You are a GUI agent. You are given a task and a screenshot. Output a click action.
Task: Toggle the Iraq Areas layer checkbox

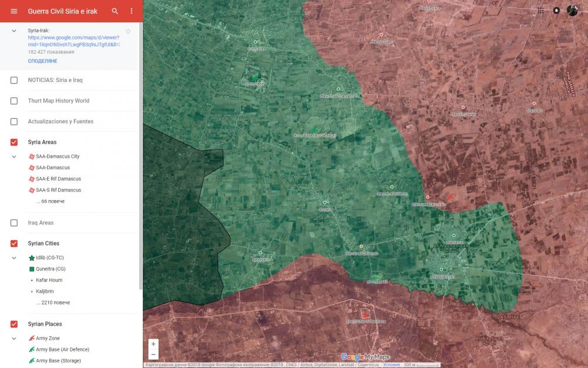click(x=14, y=223)
